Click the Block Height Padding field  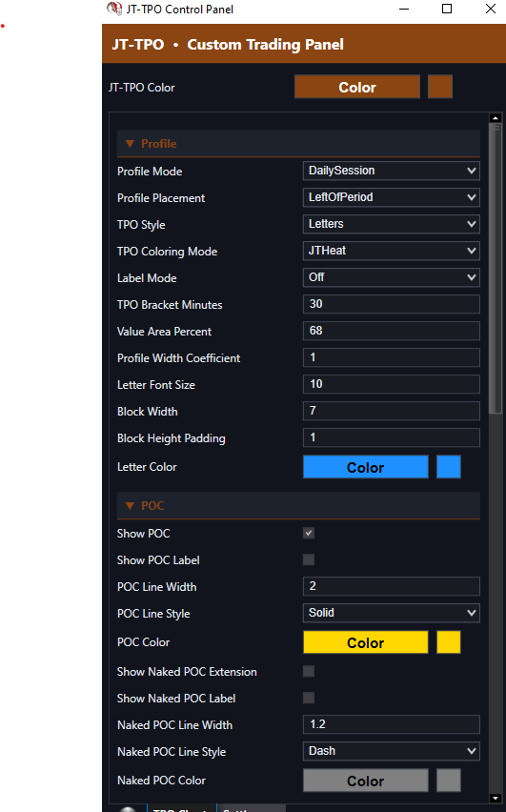[x=391, y=437]
